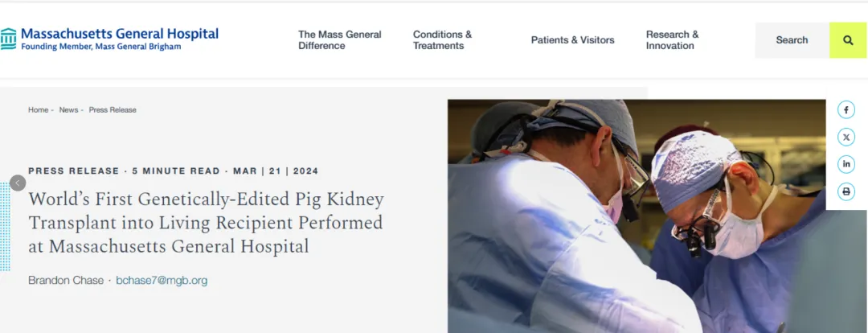Click Founding Member, Mass General Brigham tagline
Image resolution: width=868 pixels, height=333 pixels.
(x=101, y=47)
